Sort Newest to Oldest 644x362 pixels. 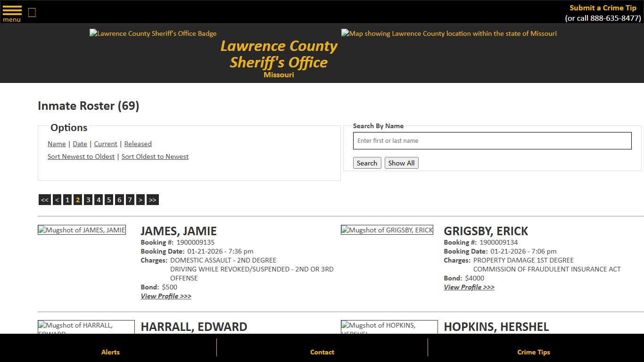pos(81,156)
